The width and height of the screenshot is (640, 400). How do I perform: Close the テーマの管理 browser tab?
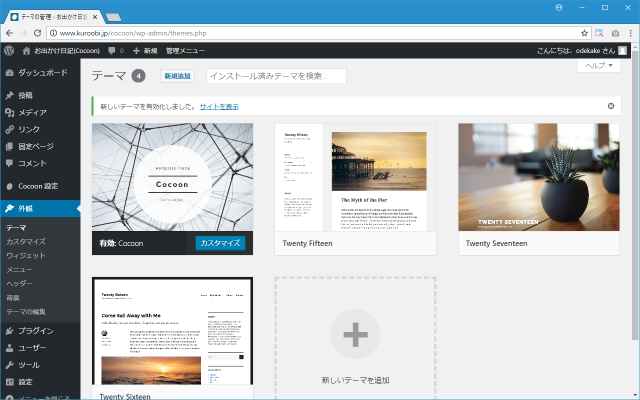click(95, 17)
